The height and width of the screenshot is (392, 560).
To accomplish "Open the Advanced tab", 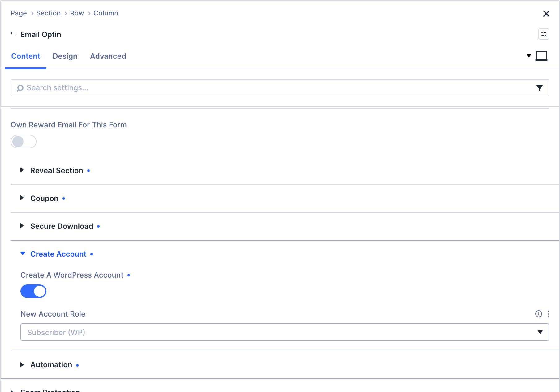I will tap(108, 56).
